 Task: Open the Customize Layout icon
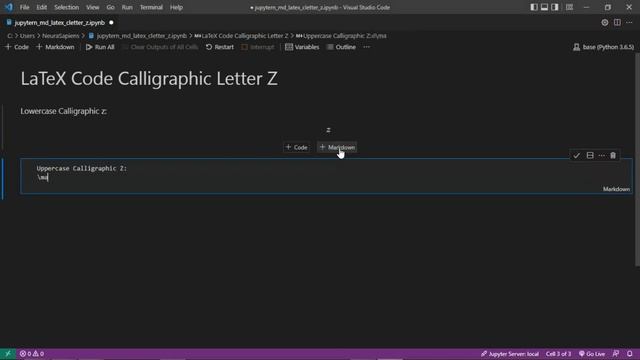click(x=569, y=7)
